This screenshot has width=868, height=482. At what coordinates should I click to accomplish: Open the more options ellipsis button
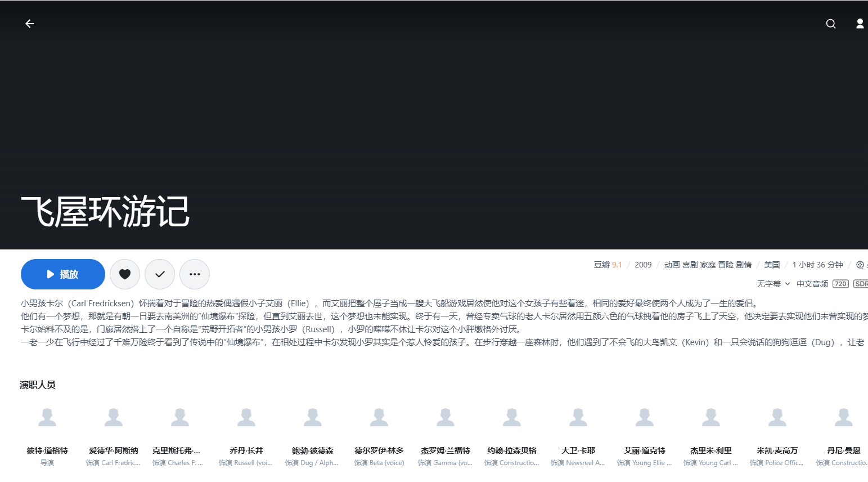tap(195, 274)
